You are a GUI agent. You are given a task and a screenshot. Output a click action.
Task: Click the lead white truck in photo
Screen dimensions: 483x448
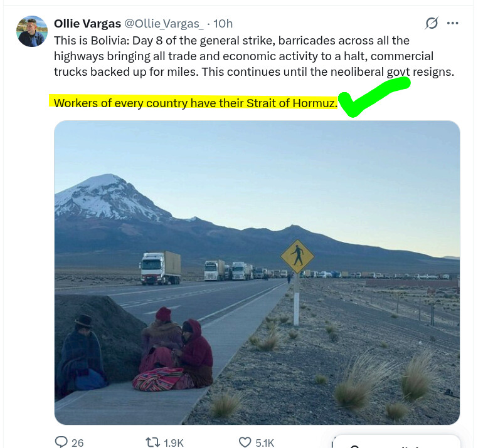(161, 268)
